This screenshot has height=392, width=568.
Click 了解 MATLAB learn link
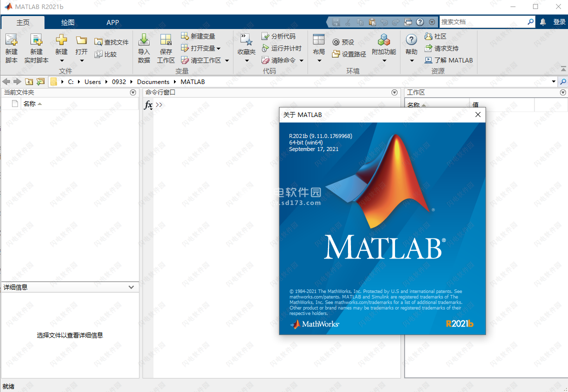pos(449,60)
